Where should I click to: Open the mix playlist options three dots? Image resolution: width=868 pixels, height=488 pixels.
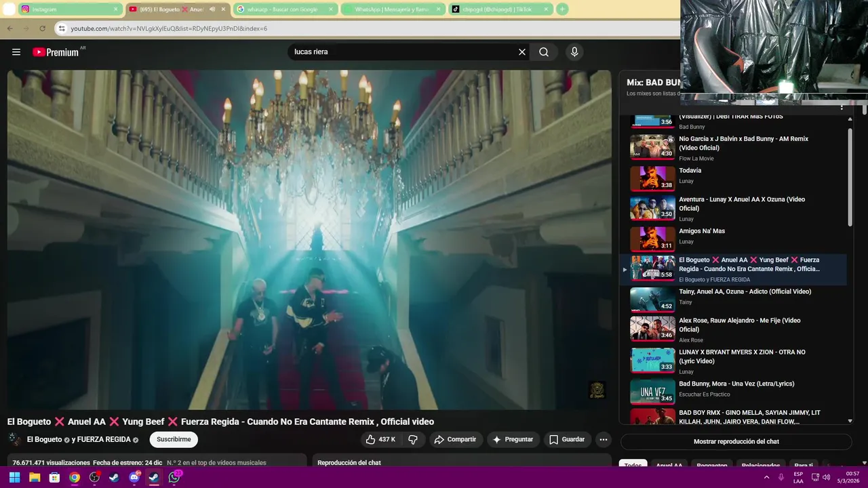842,107
